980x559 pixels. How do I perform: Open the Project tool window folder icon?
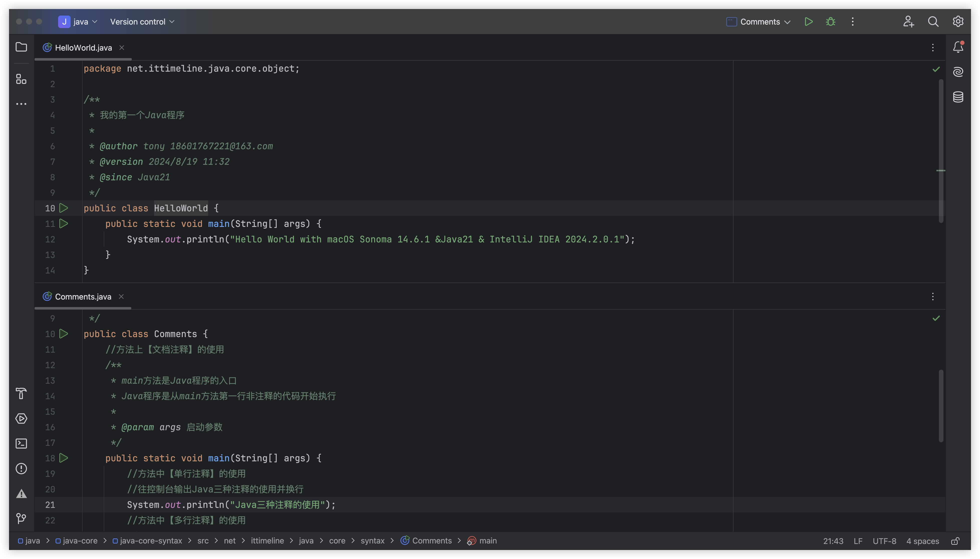tap(21, 47)
